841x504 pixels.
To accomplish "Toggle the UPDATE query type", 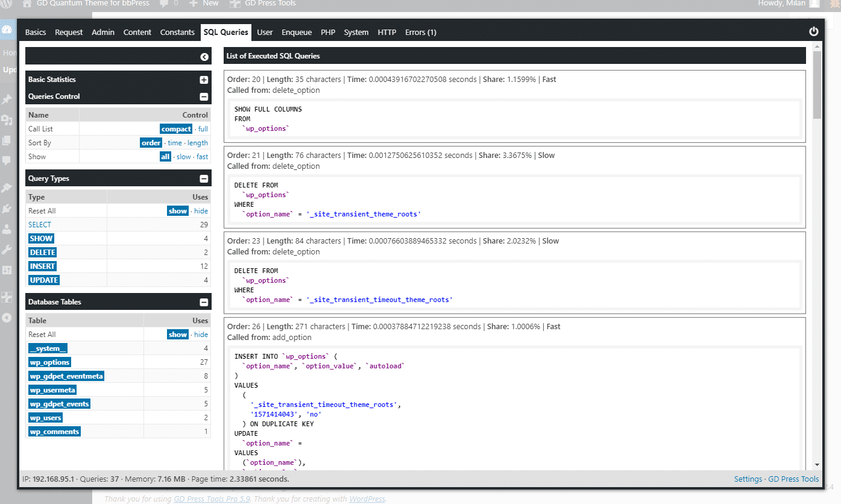I will point(44,280).
